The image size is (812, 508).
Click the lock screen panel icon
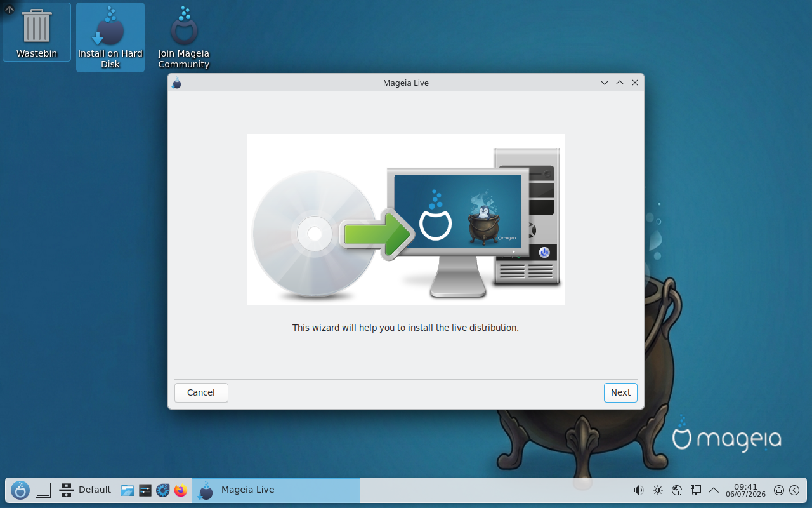[779, 490]
